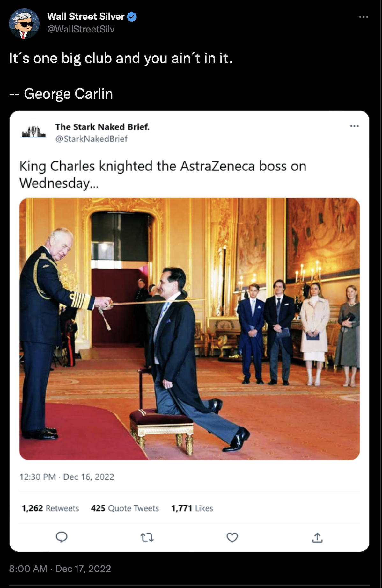Open The Stark Naked Brief. profile name
The height and width of the screenshot is (588, 382).
(x=102, y=127)
